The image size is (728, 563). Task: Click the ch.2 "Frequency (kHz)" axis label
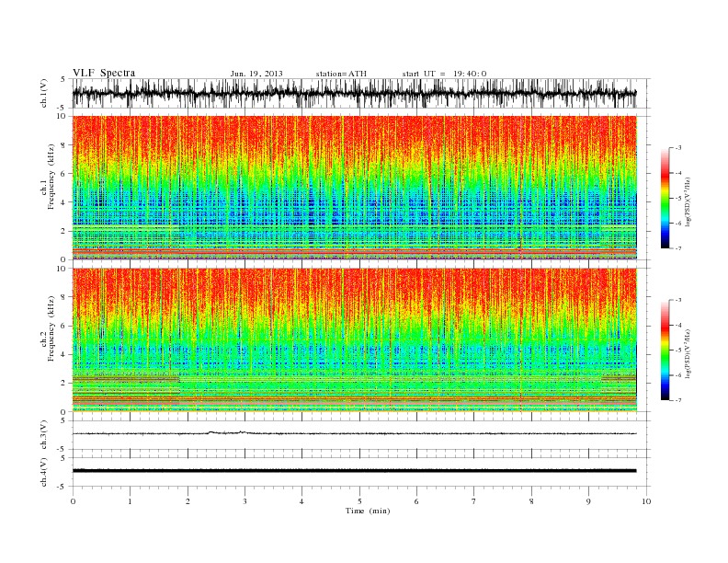(x=51, y=328)
